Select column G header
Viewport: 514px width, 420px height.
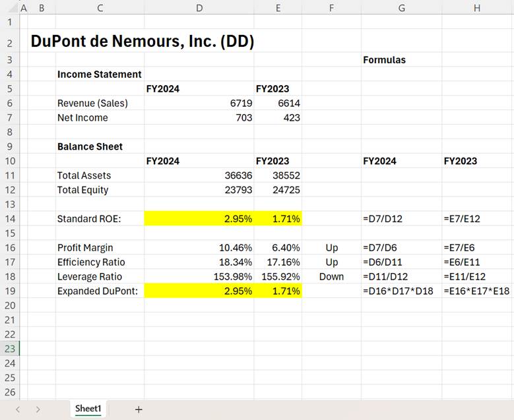coord(402,8)
